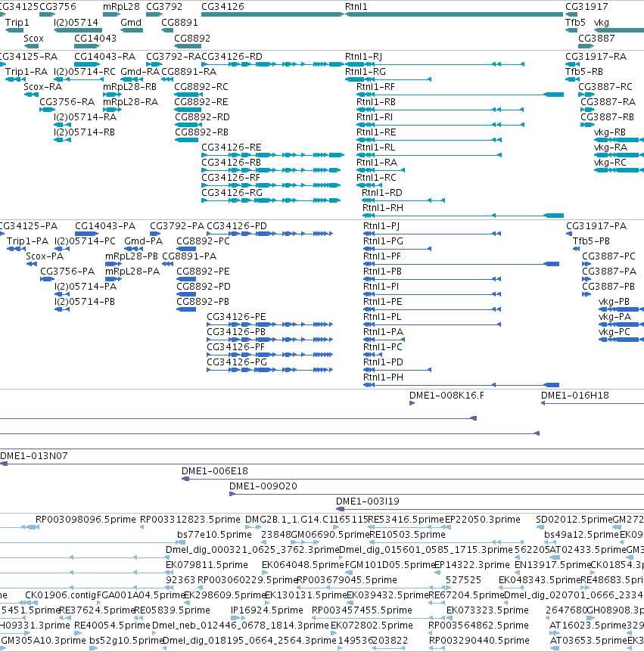Click EST SD02012.5prime
The height and width of the screenshot is (652, 644).
(x=574, y=520)
